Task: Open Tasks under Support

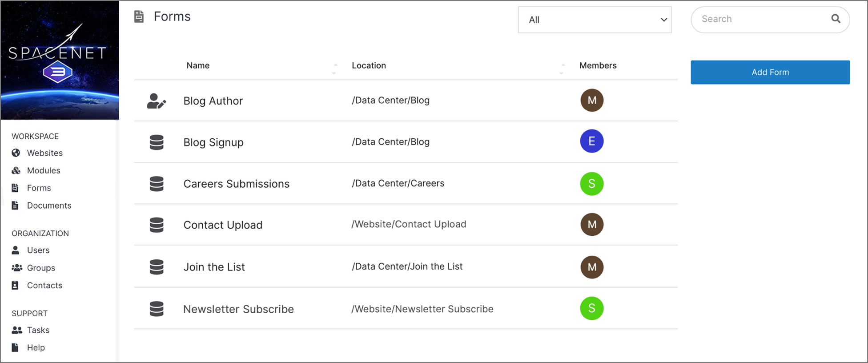Action: pos(38,330)
